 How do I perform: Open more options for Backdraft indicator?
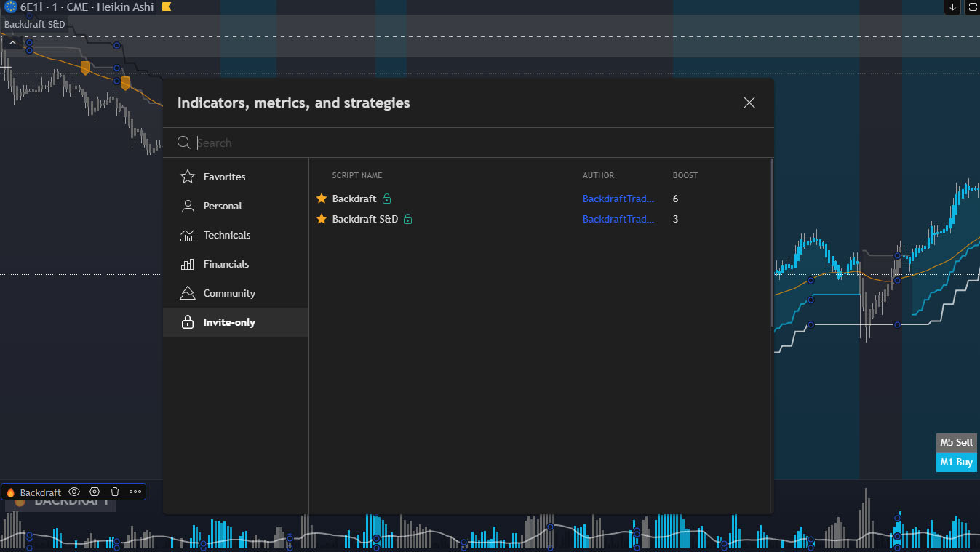coord(135,492)
